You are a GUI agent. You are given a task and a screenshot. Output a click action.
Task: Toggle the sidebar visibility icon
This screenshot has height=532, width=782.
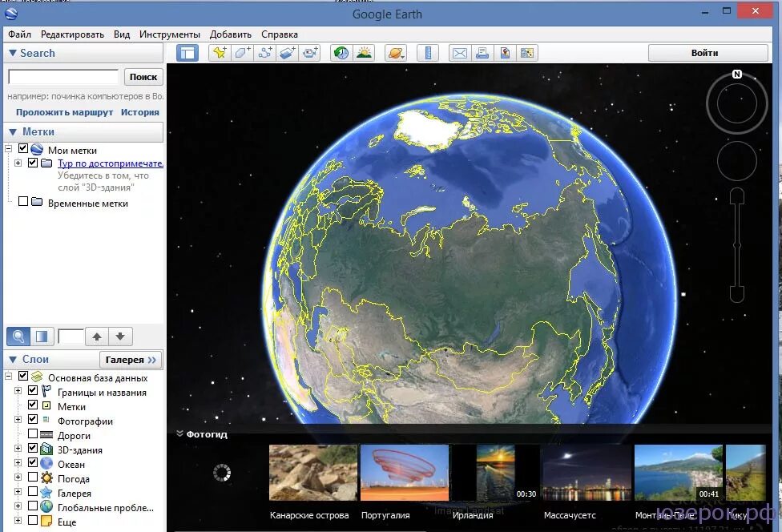point(187,53)
